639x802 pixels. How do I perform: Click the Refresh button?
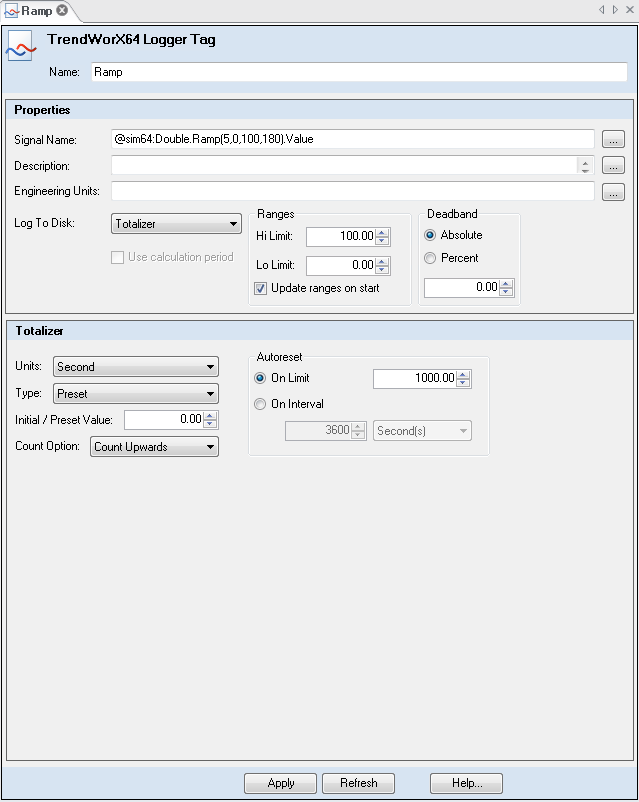pos(358,783)
